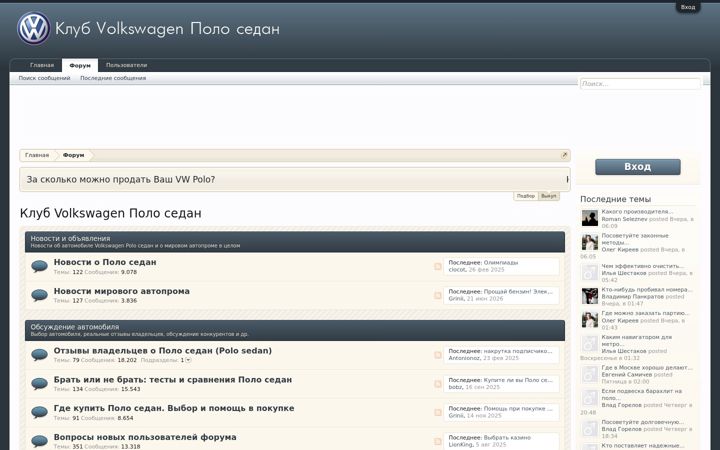Screen dimensions: 720x450
Task: Click the Новости и объявления category header
Action: (70, 238)
